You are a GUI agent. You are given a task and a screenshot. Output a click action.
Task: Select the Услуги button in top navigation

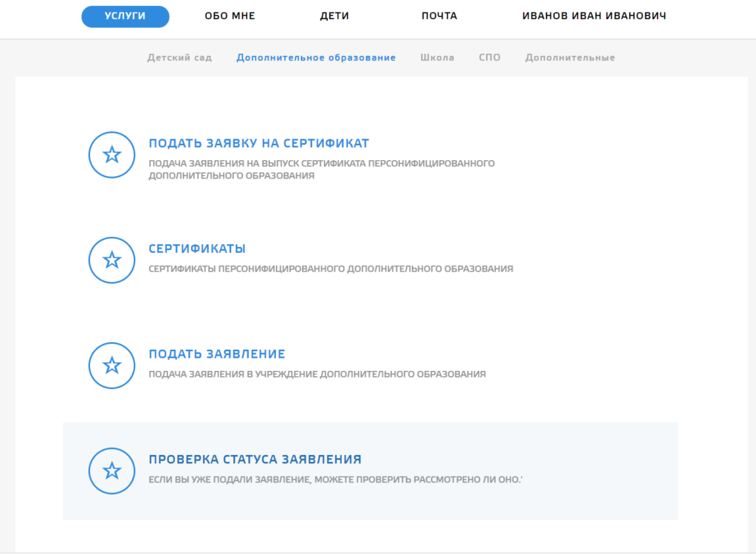pyautogui.click(x=126, y=16)
